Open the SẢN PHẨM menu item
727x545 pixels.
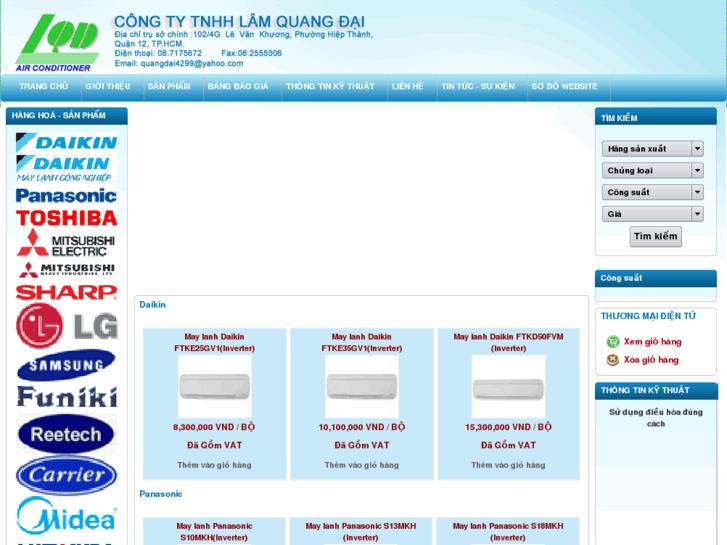click(169, 86)
